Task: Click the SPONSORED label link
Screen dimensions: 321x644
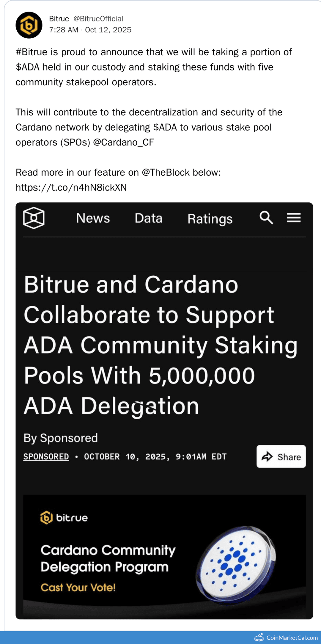Action: [46, 456]
